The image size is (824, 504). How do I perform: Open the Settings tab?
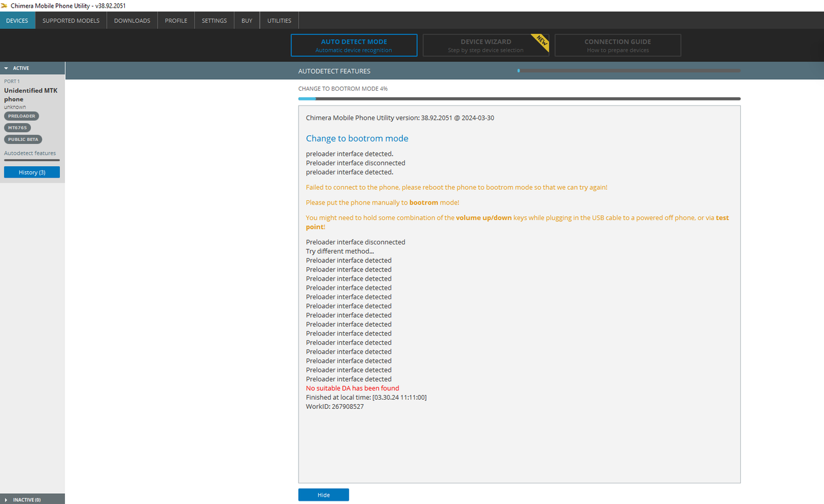pos(214,21)
